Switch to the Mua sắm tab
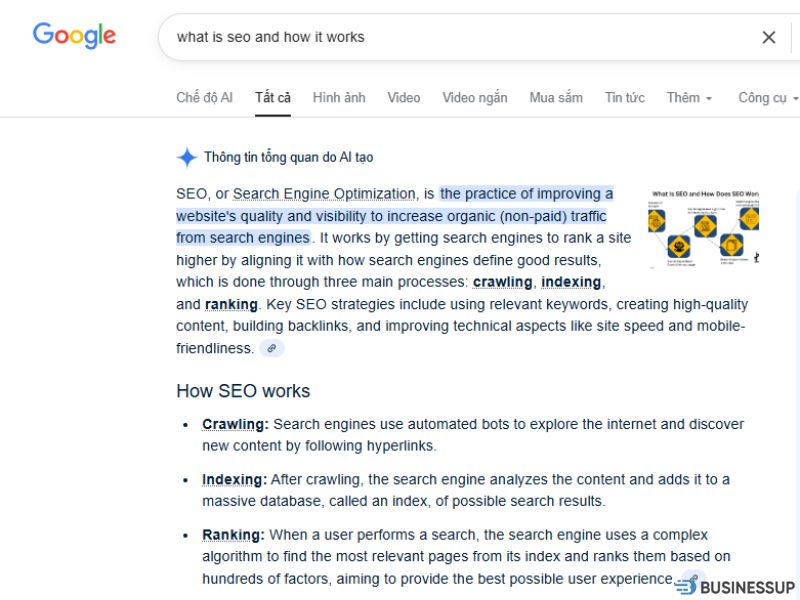 click(556, 97)
